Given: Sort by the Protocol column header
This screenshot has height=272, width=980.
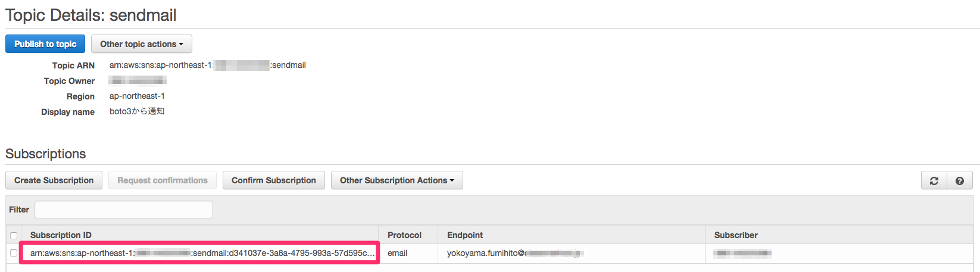Looking at the screenshot, I should [404, 235].
